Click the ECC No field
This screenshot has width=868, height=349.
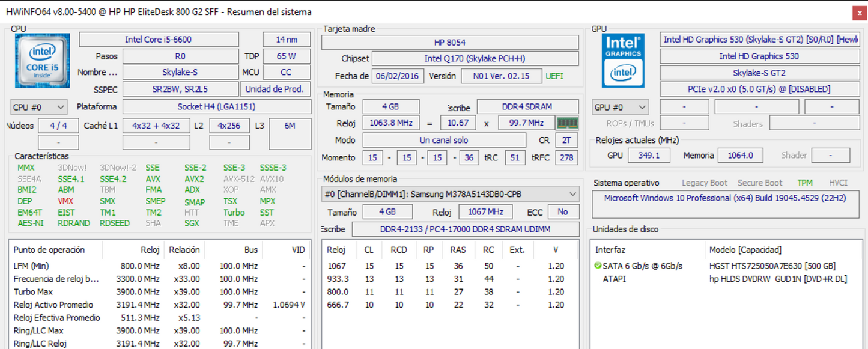563,211
